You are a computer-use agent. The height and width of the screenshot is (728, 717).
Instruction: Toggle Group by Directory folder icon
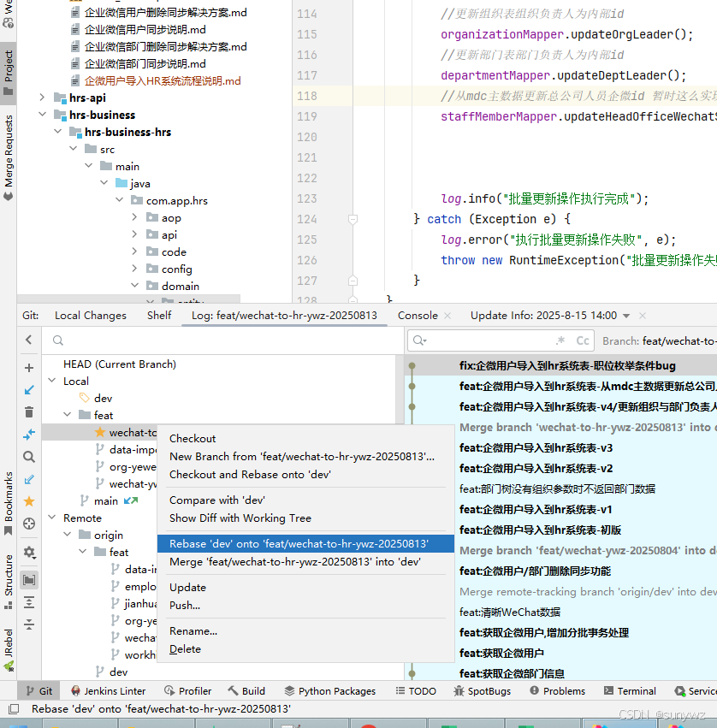tap(29, 580)
